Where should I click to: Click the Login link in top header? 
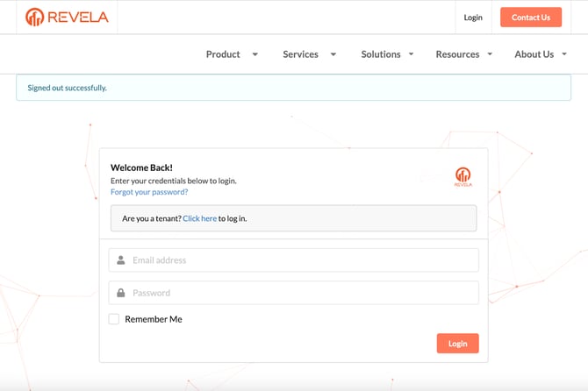(473, 18)
